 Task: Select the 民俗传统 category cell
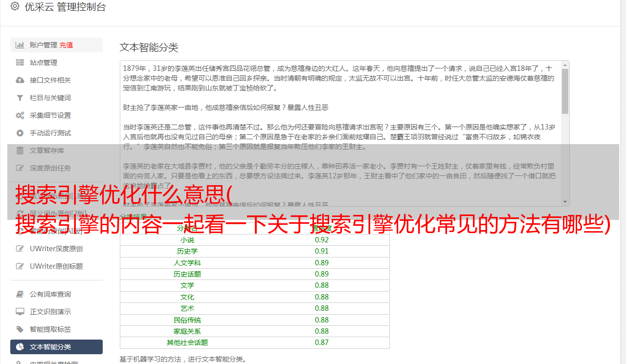click(187, 320)
